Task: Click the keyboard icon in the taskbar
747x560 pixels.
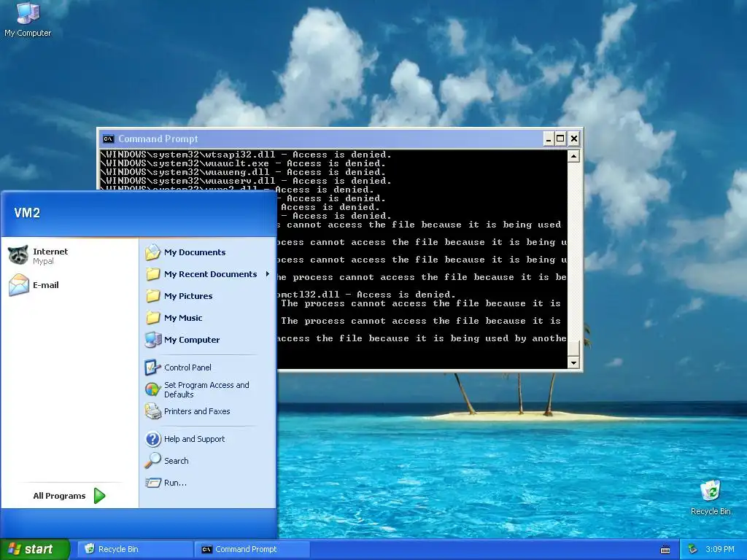Action: click(665, 550)
